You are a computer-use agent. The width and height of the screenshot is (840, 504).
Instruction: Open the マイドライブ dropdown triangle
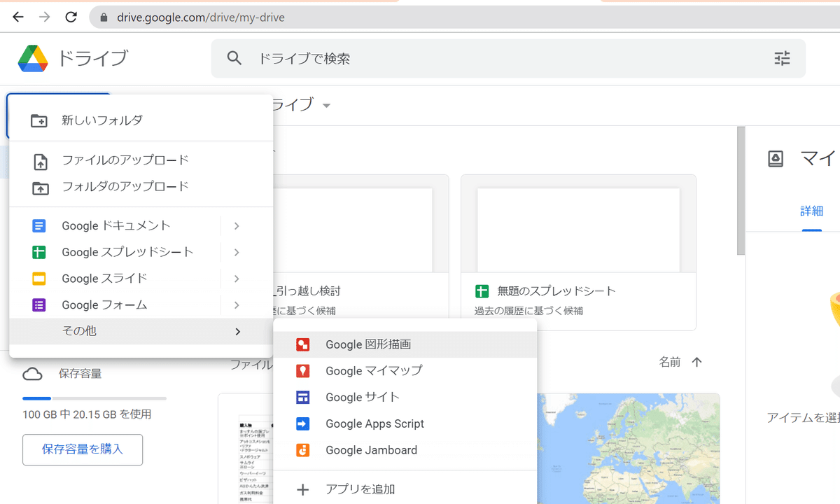pyautogui.click(x=326, y=106)
